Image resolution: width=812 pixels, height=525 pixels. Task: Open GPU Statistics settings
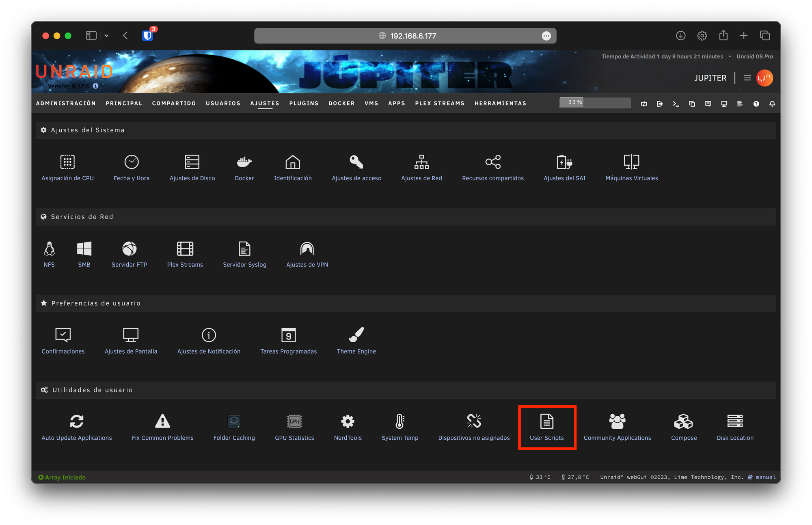point(294,428)
